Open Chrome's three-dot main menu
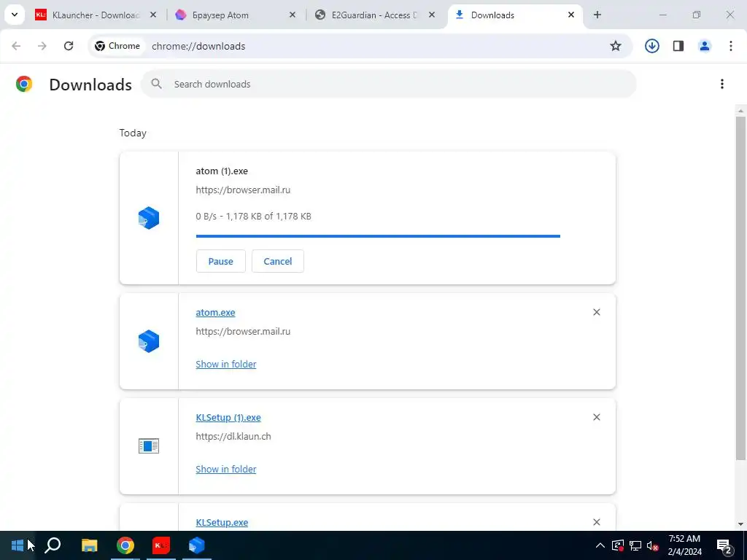 coord(731,46)
